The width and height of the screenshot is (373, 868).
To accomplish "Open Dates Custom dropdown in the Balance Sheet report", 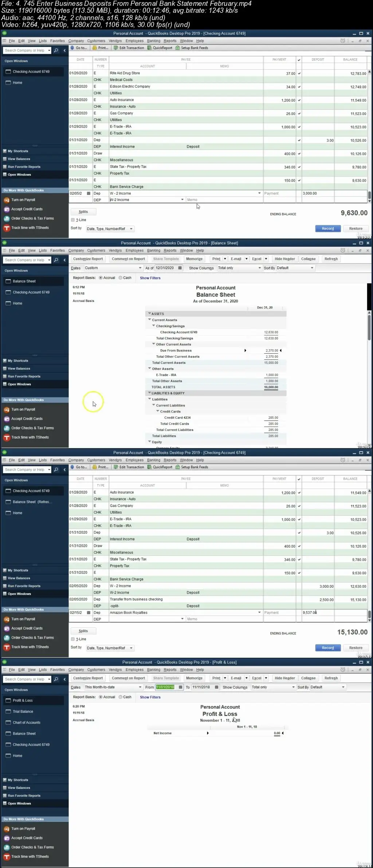I will click(113, 268).
